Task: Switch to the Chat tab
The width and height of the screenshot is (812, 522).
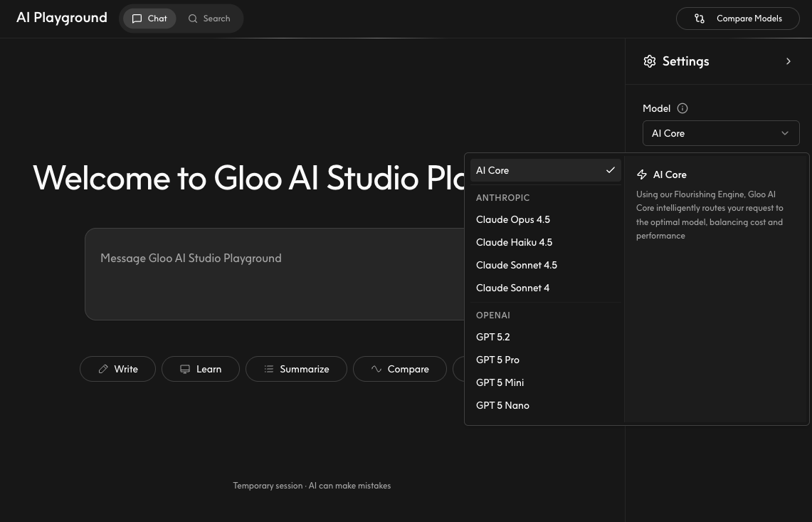Action: 149,19
